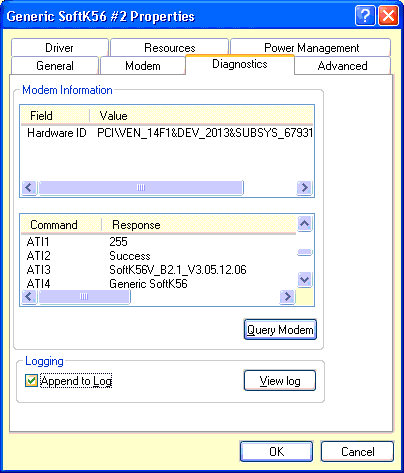
Task: Go to the General tab
Action: (x=55, y=65)
